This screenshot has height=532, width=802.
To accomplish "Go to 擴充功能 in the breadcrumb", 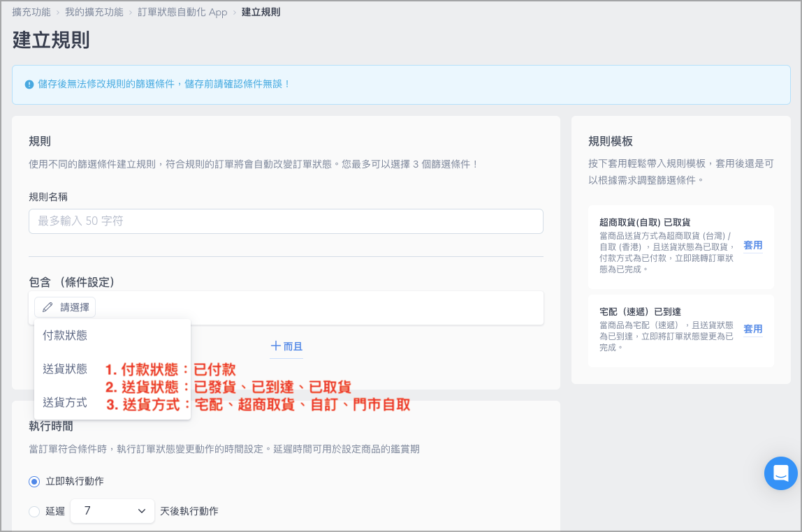I will pyautogui.click(x=31, y=13).
